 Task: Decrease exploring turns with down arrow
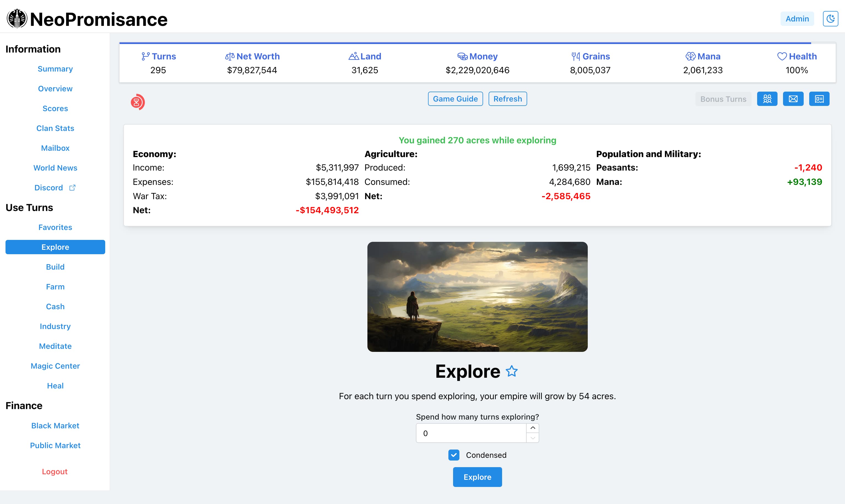coord(533,438)
